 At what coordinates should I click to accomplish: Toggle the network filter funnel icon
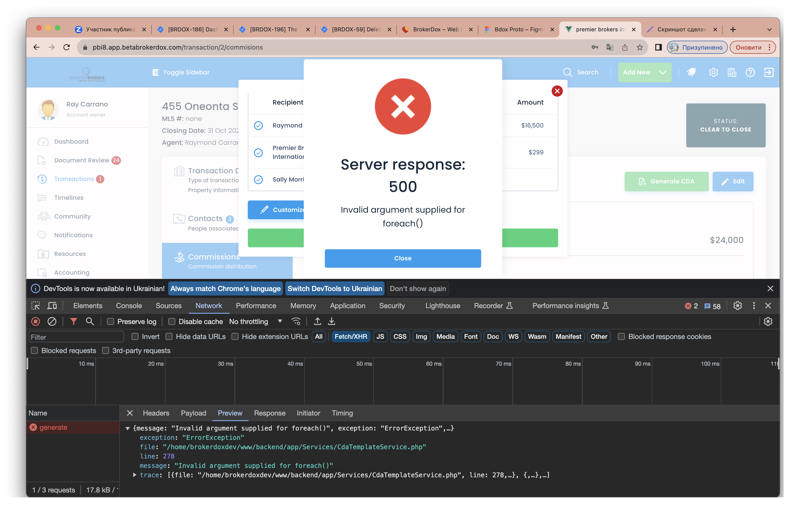[x=73, y=321]
